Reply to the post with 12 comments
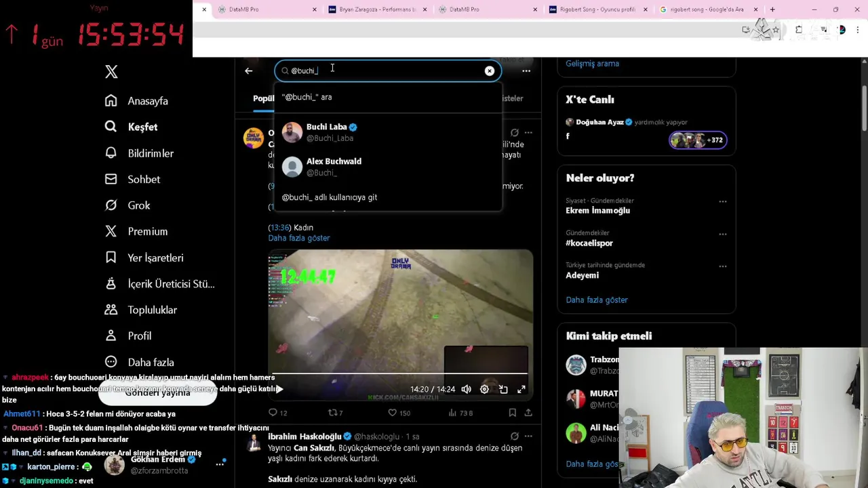Image resolution: width=868 pixels, height=488 pixels. (278, 413)
